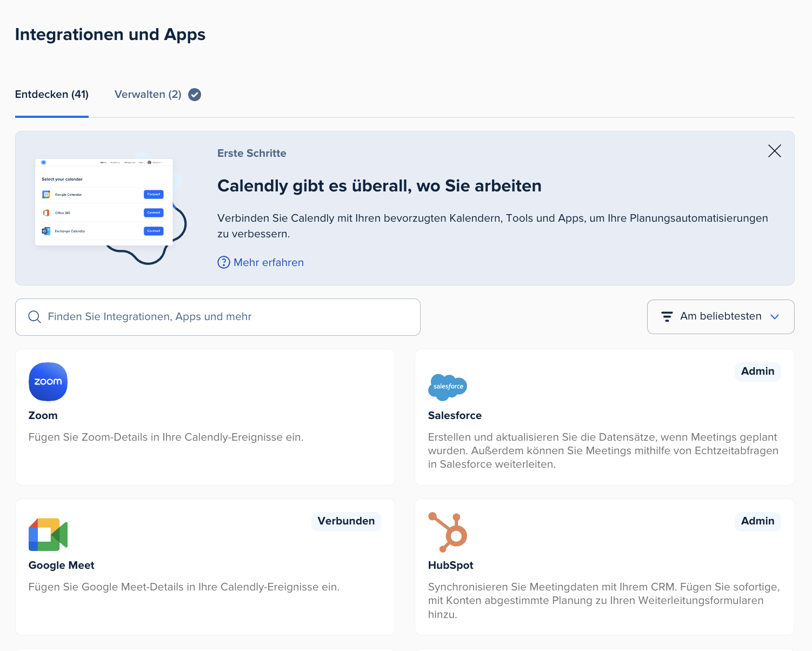Click the Zoom card description text
Viewport: 812px width, 651px height.
click(x=166, y=437)
